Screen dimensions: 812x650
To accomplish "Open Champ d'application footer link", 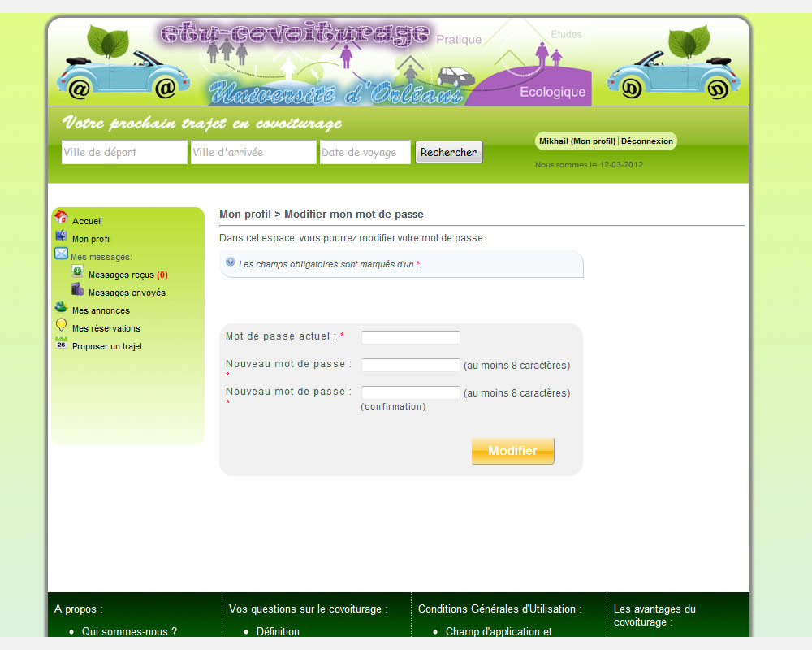I will tap(499, 631).
